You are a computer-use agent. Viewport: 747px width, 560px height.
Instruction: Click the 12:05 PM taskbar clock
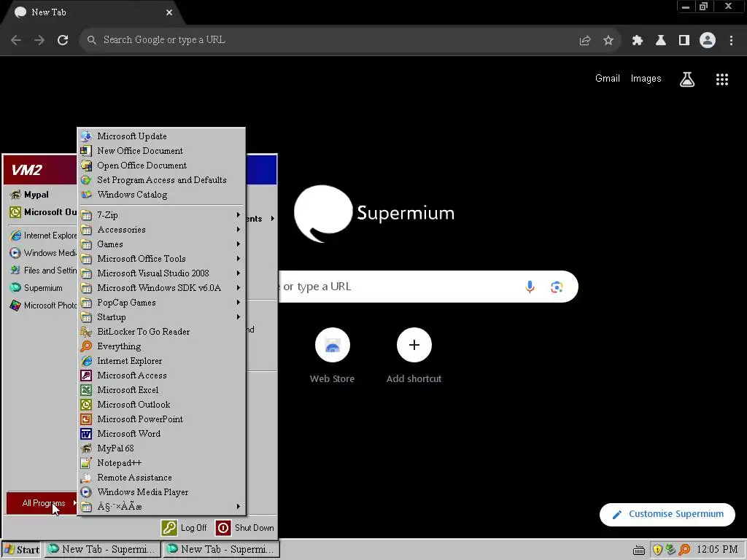click(717, 550)
